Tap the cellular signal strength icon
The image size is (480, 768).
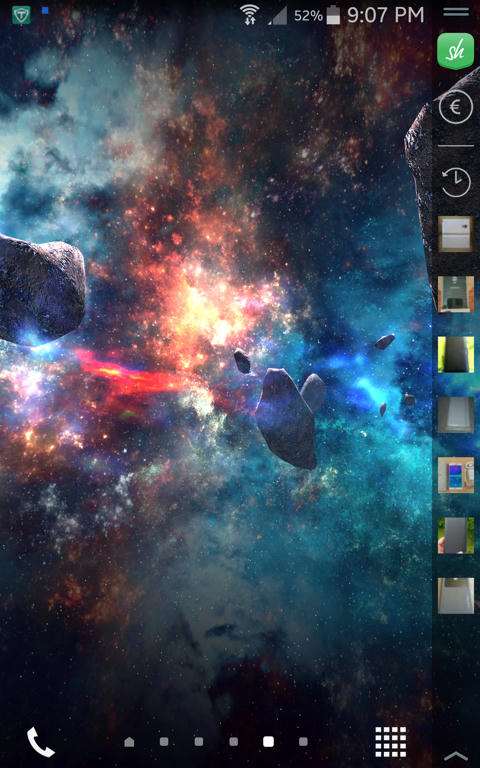(x=278, y=15)
